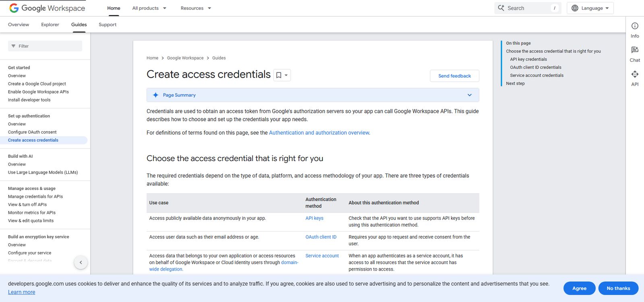The image size is (644, 302).
Task: Select Create access credentials in sidebar
Action: [33, 140]
